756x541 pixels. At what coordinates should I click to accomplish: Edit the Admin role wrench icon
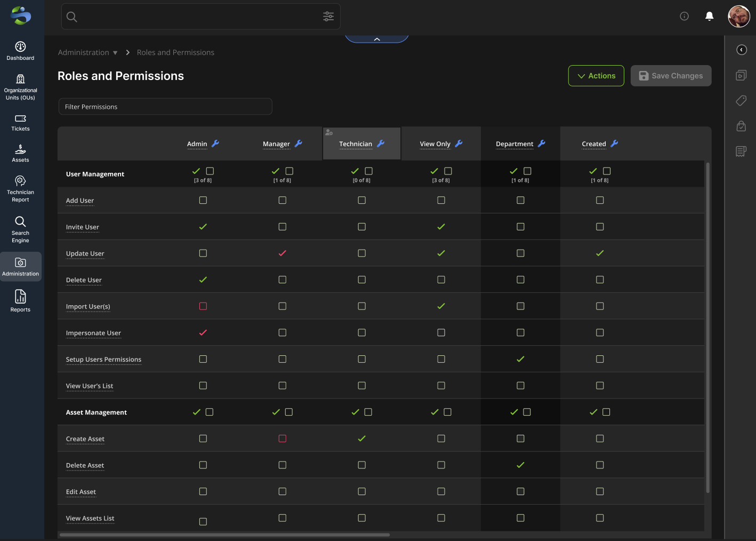click(215, 144)
